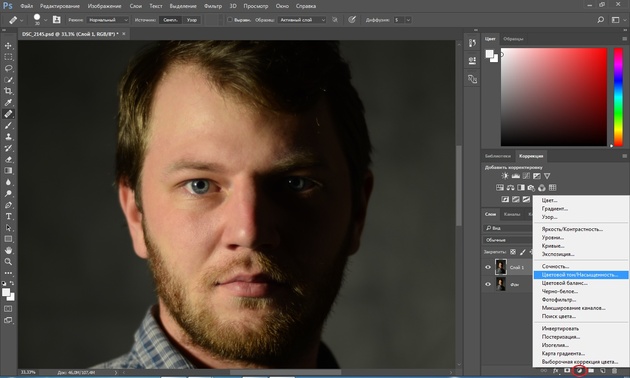
Task: Open the Фильтр menu
Action: [213, 6]
